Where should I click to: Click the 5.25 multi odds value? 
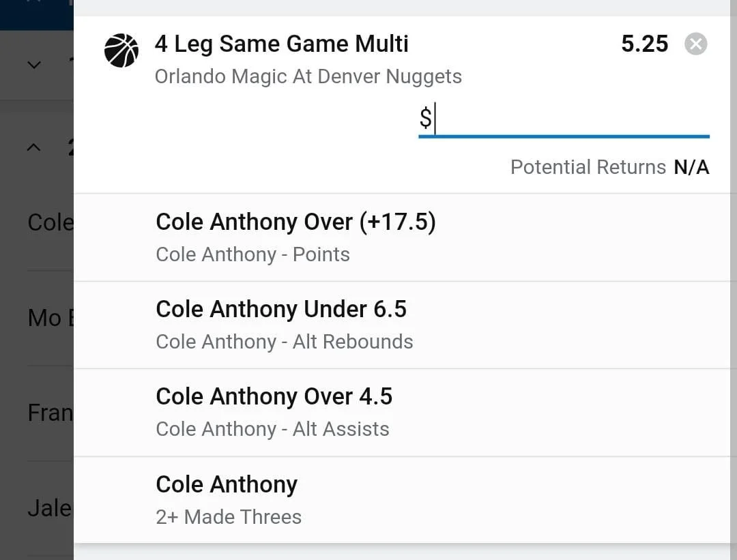tap(644, 44)
